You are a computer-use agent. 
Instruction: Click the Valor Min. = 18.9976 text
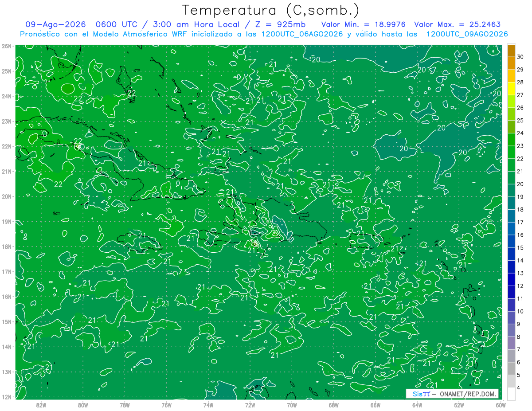pyautogui.click(x=363, y=24)
